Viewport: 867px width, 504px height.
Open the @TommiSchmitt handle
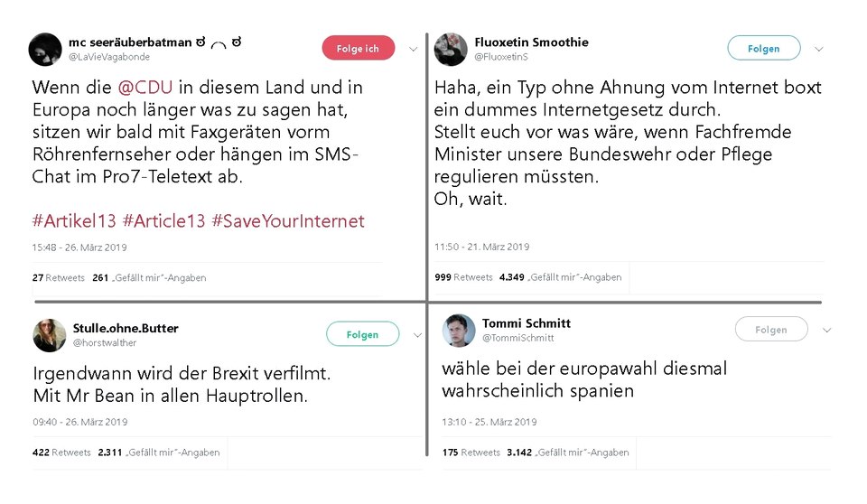518,338
